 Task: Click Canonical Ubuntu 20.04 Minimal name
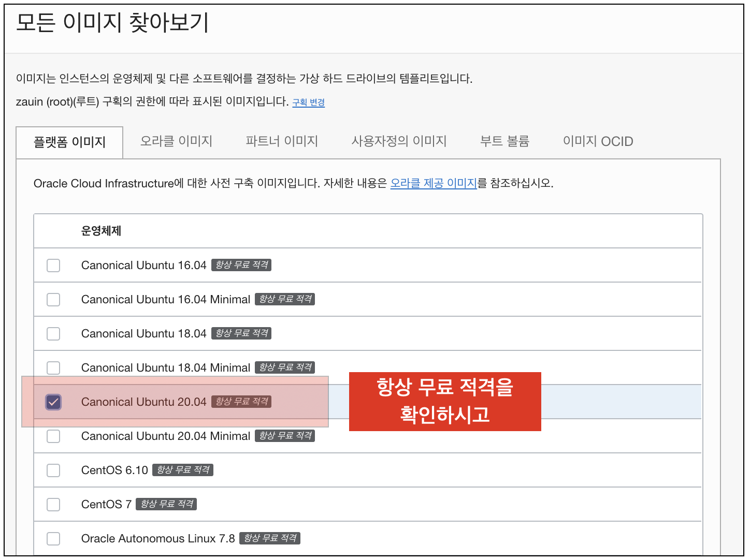166,436
